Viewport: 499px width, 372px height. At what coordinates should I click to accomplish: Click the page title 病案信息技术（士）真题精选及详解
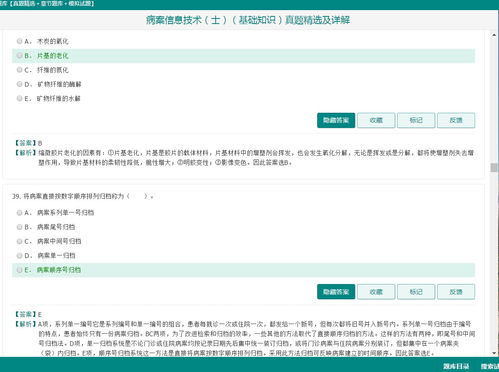248,20
